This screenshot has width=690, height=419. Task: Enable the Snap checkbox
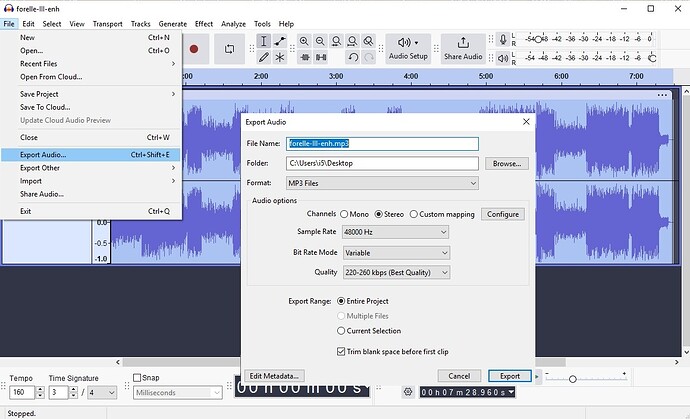[137, 378]
